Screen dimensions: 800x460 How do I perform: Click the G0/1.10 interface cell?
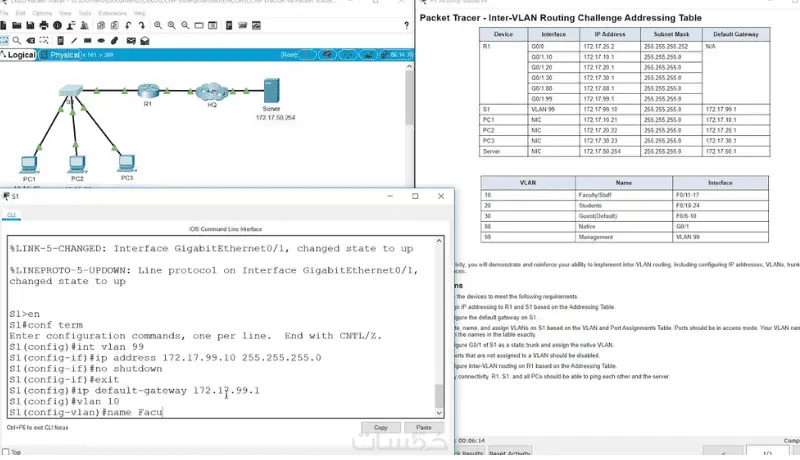coord(554,57)
